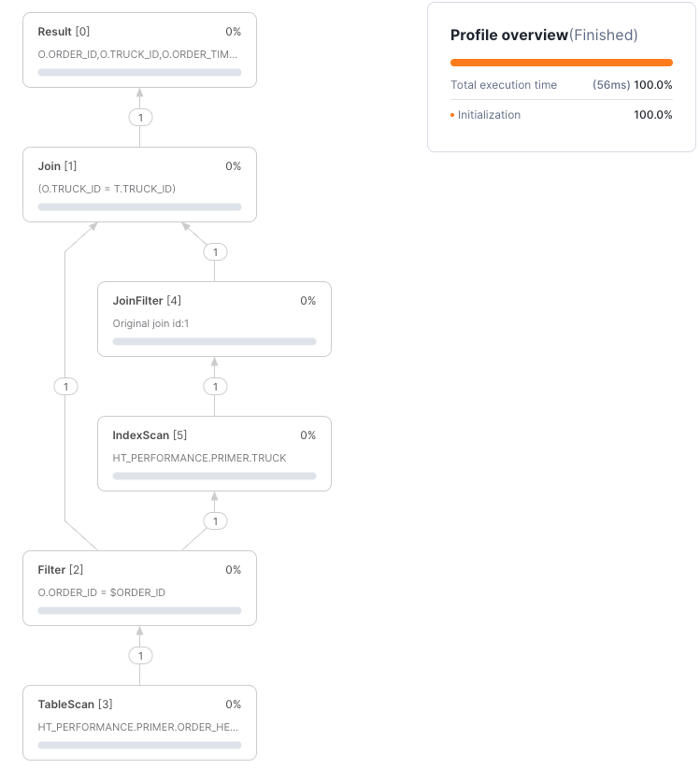700x783 pixels.
Task: Click the HT_PERFORMANCE.PRIMER.TRUCK table name
Action: (x=199, y=458)
